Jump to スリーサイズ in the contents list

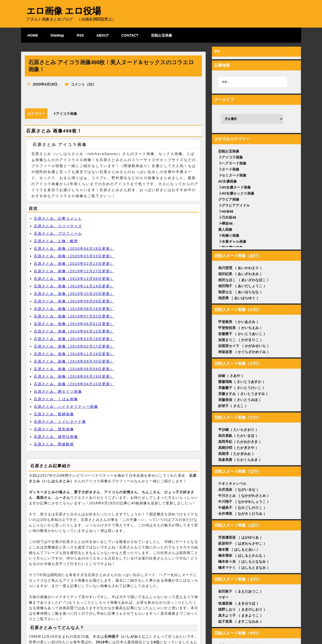tap(58, 226)
